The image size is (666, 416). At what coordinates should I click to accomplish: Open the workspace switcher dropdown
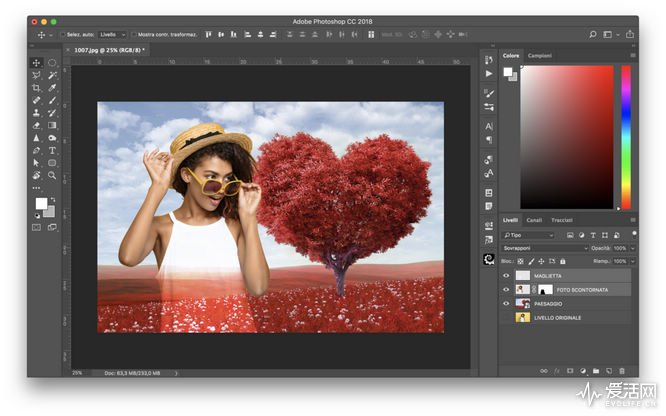[610, 34]
